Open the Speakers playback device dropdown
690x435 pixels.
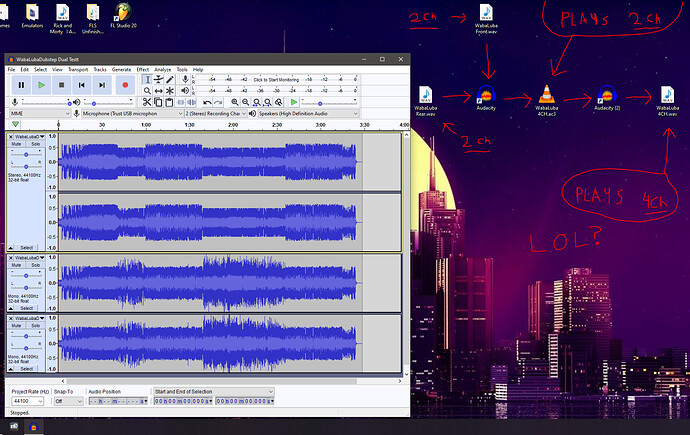point(308,113)
